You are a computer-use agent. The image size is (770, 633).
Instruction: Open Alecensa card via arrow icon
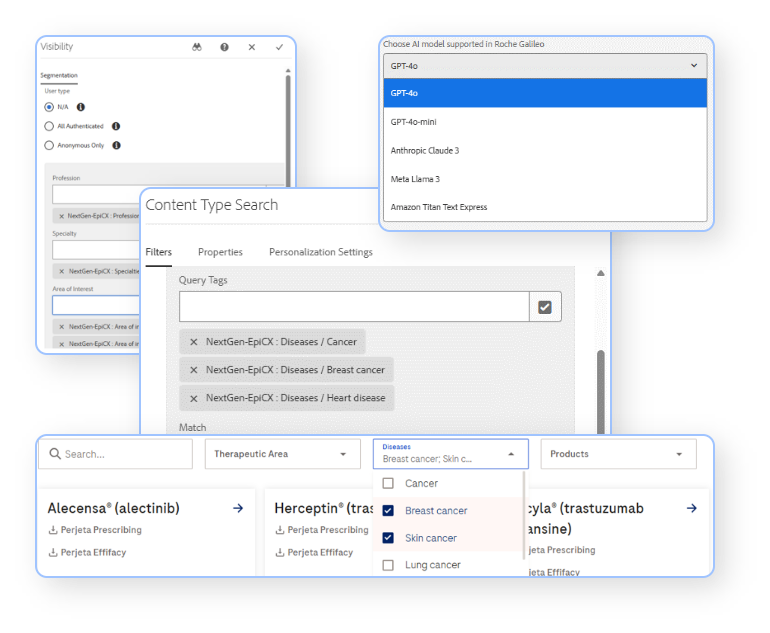coord(238,508)
